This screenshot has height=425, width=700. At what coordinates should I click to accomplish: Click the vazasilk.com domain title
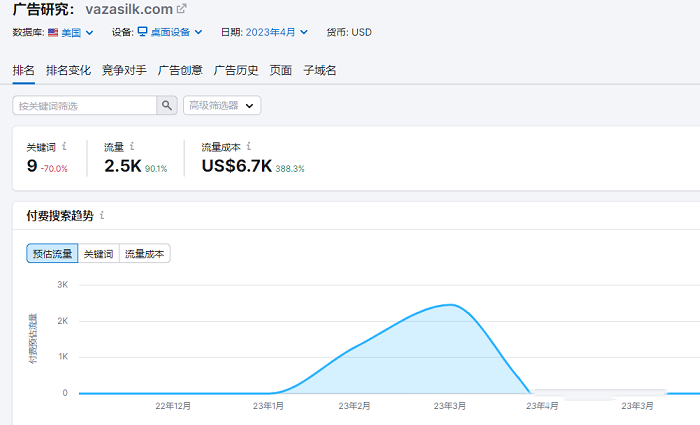click(x=129, y=9)
